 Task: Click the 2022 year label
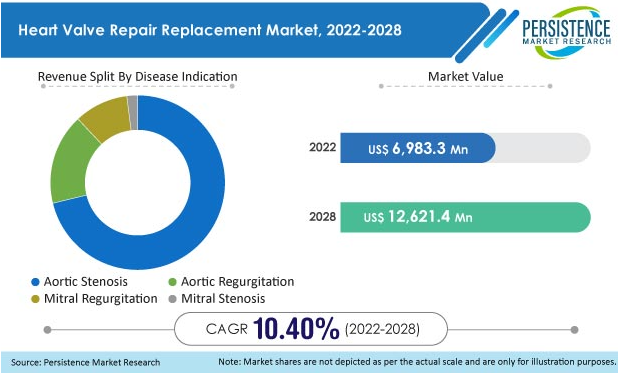(322, 147)
